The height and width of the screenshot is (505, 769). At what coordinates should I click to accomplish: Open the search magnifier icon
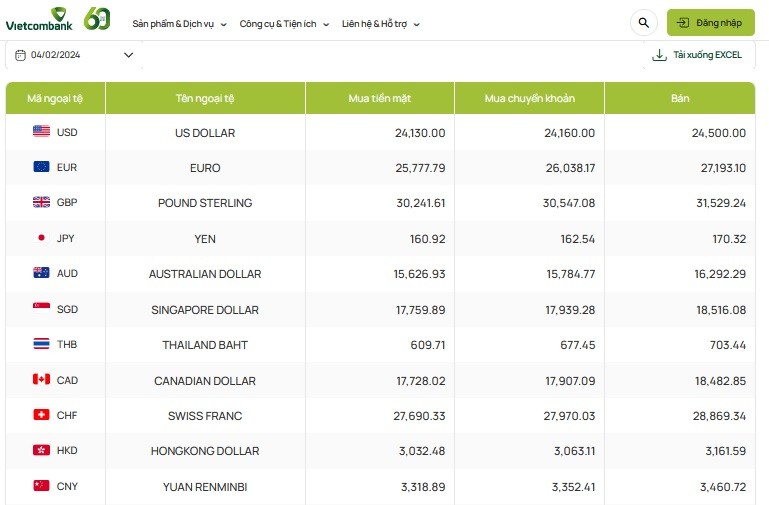[642, 22]
